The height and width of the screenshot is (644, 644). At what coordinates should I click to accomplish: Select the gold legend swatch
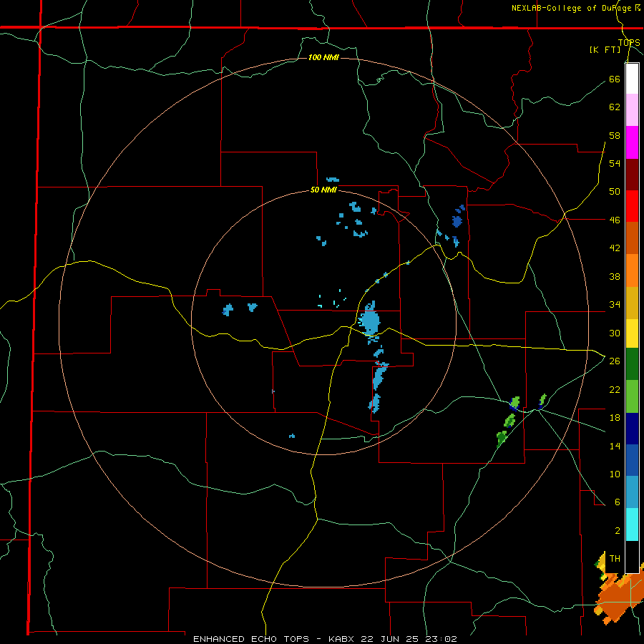(632, 303)
